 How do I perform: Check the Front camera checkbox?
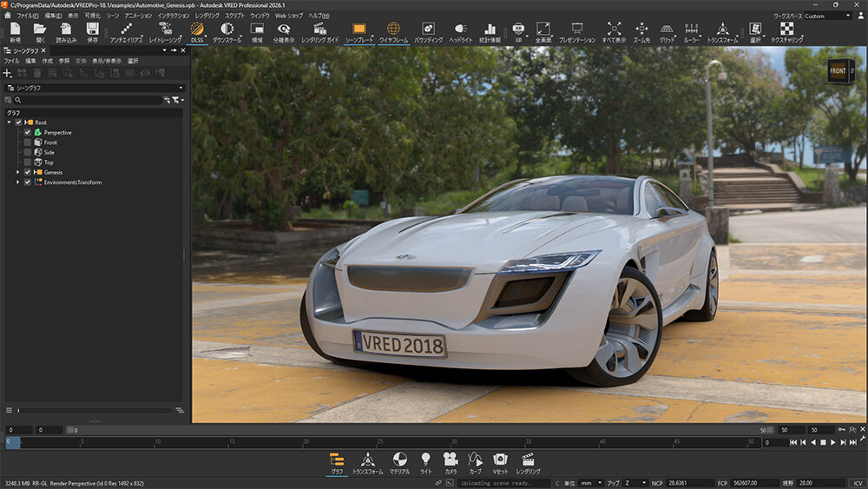point(27,142)
